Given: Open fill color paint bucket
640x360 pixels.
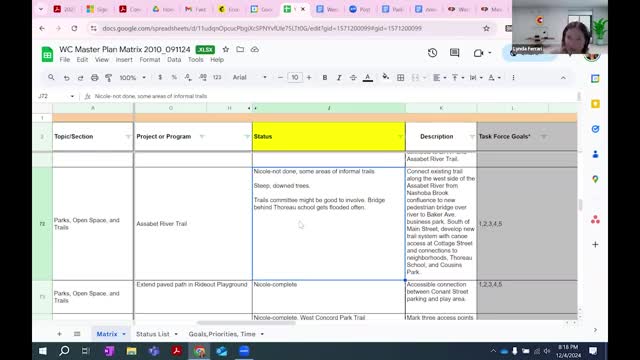Looking at the screenshot, I should click(x=385, y=77).
